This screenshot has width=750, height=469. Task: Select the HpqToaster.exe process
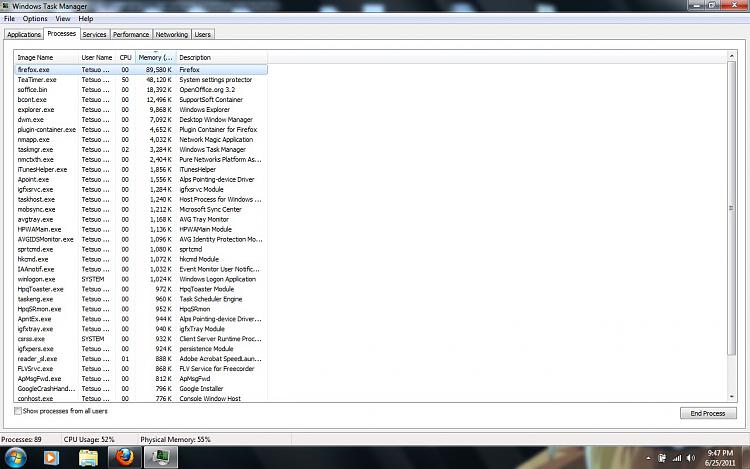click(141, 289)
